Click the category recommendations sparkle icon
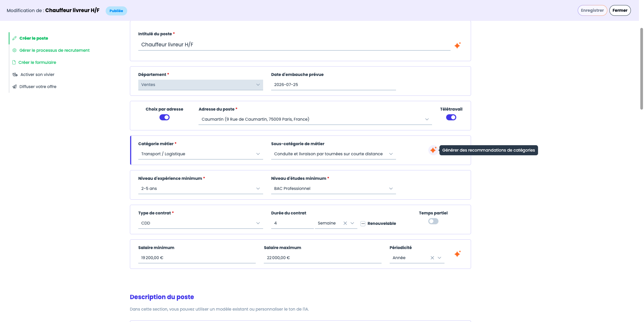Screen dimensions: 644x322 pyautogui.click(x=433, y=150)
